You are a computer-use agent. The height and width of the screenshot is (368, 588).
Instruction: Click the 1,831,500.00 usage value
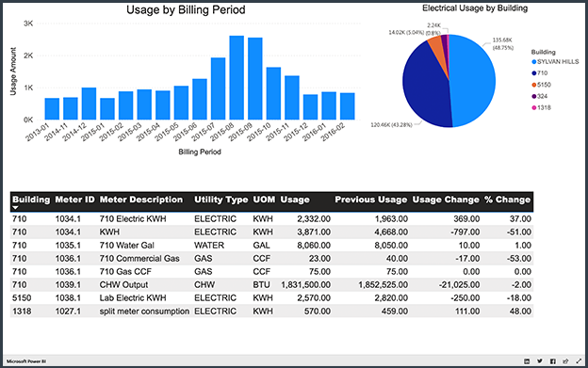tap(306, 285)
